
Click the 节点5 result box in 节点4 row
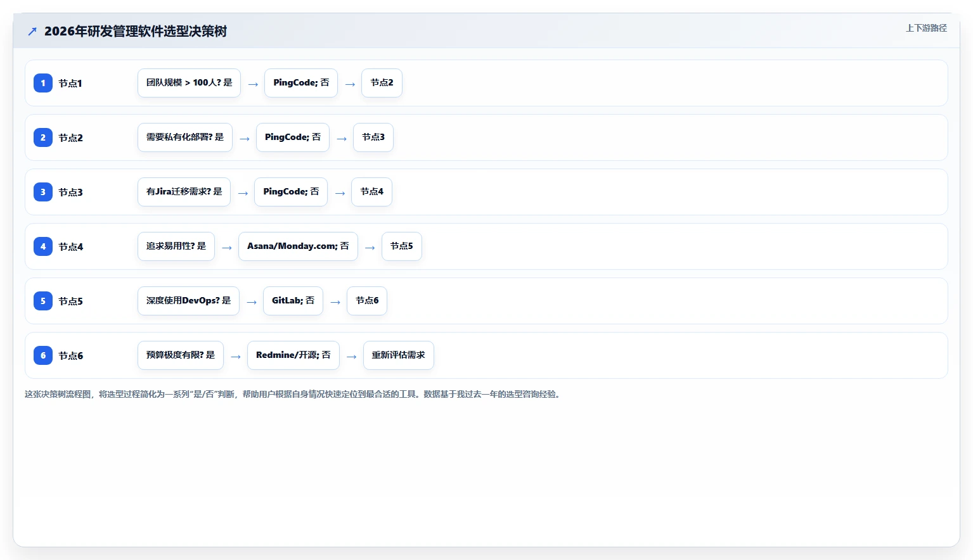pos(402,246)
